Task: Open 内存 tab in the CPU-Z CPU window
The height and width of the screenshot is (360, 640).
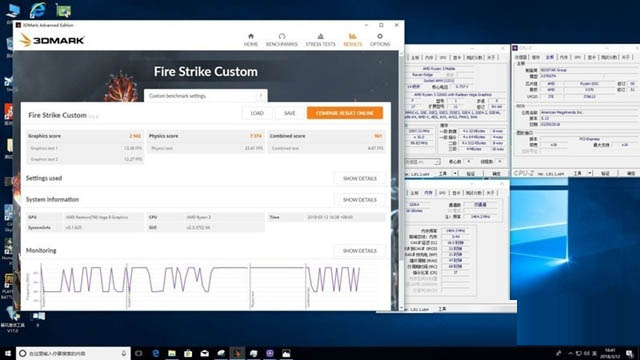Action: (429, 58)
